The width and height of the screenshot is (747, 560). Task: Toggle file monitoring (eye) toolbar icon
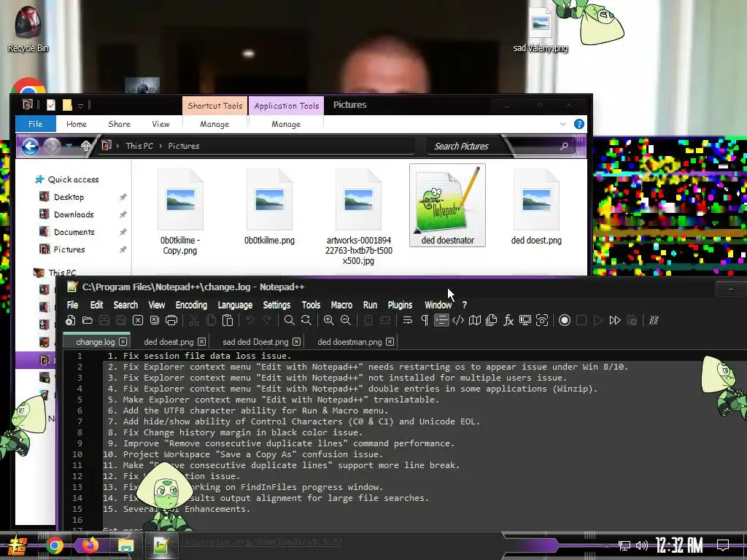tap(542, 321)
